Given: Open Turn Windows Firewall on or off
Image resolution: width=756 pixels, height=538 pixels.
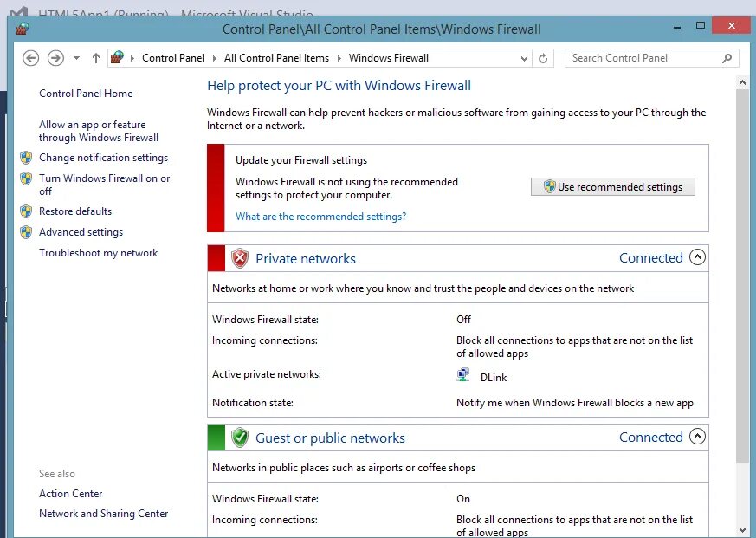Looking at the screenshot, I should click(104, 185).
